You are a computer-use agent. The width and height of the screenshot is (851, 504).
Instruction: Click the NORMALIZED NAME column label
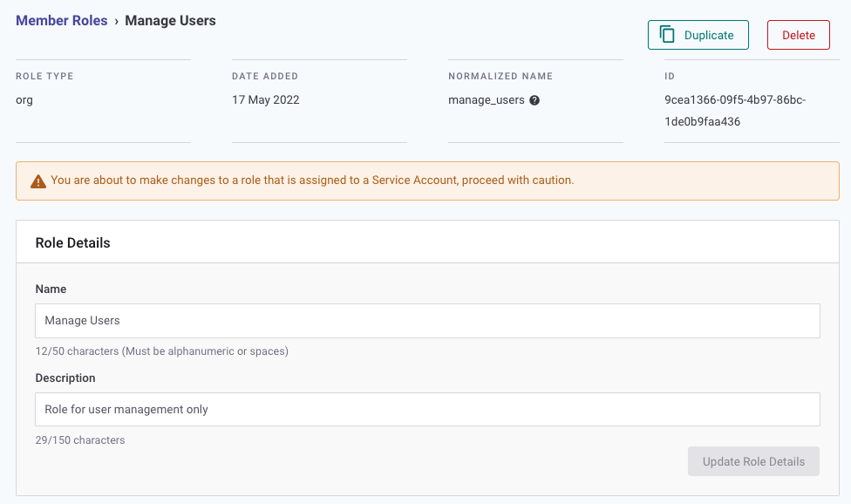click(x=500, y=76)
